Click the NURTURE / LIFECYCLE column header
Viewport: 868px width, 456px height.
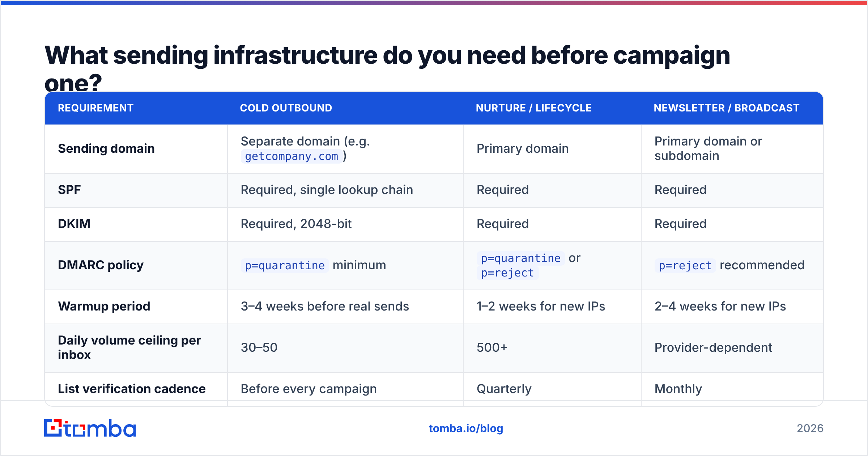pyautogui.click(x=534, y=108)
